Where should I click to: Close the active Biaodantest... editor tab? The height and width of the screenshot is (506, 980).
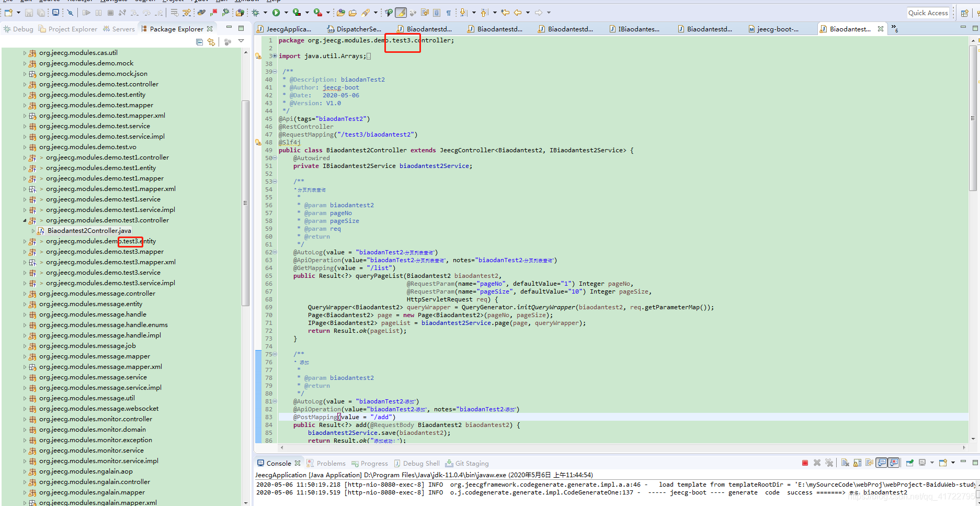[x=881, y=29]
